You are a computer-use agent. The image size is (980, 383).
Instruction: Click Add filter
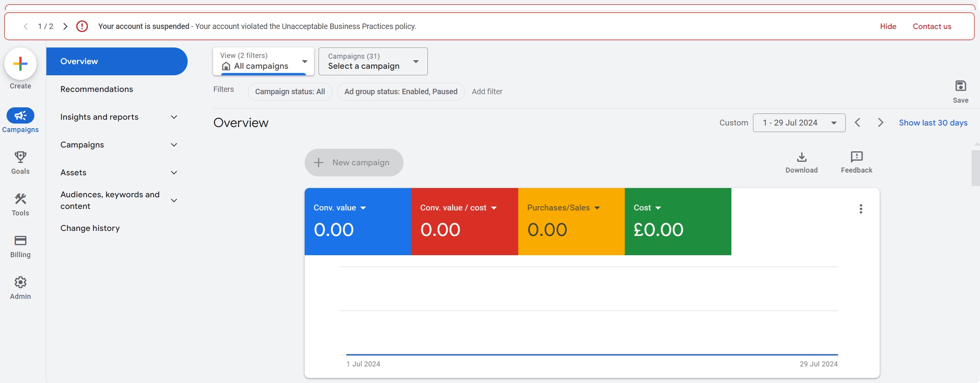click(x=487, y=92)
